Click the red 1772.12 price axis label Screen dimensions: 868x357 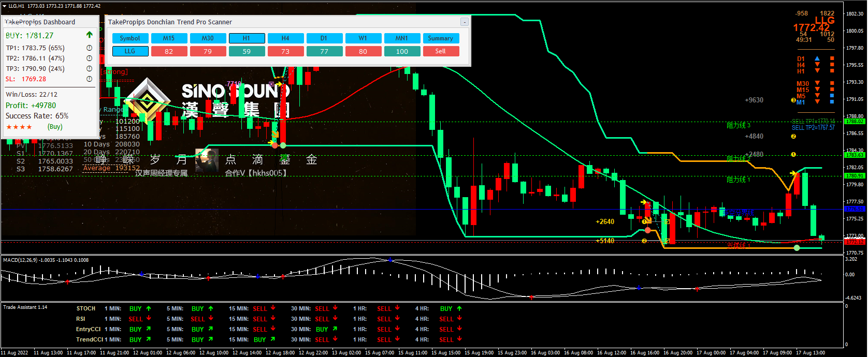(x=855, y=242)
